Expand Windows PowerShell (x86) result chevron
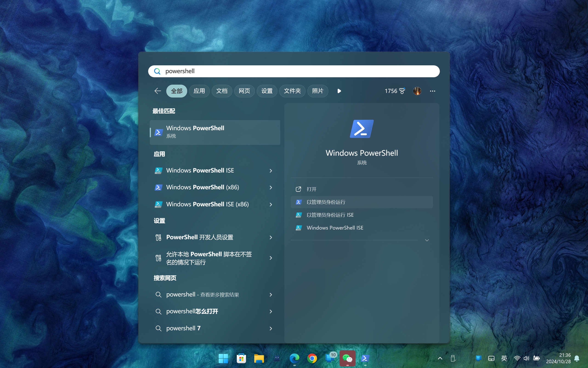 click(271, 187)
